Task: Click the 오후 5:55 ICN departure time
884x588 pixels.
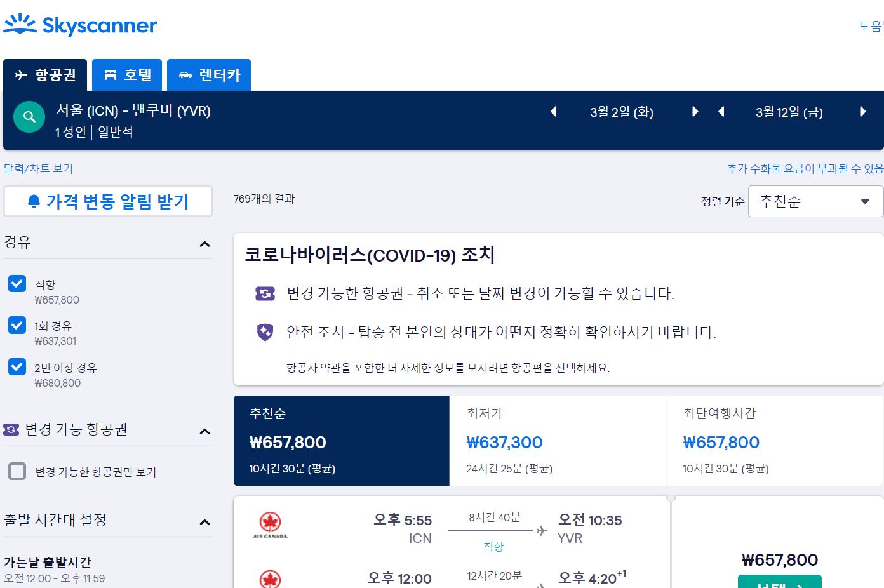Action: (x=403, y=520)
